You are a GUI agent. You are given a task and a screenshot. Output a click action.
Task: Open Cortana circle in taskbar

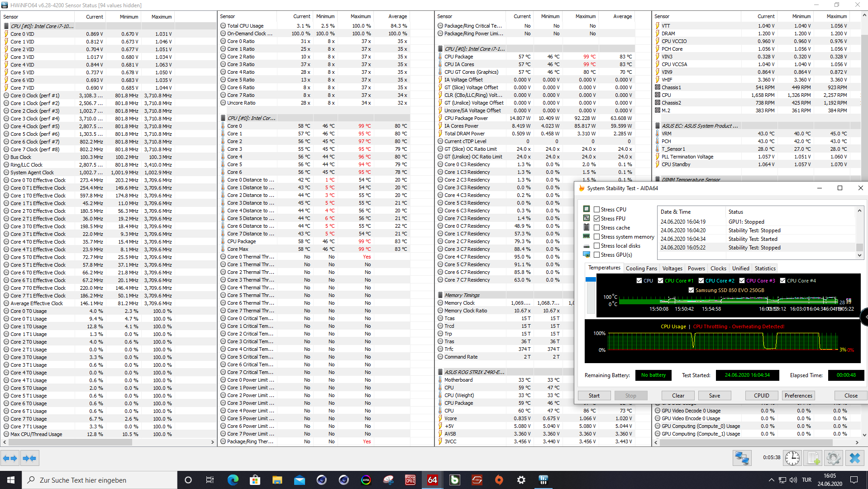tap(188, 480)
